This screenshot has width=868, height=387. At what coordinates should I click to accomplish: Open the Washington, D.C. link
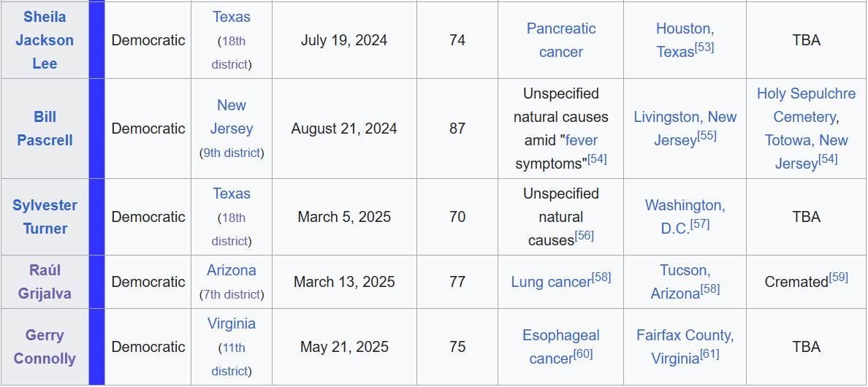(685, 217)
